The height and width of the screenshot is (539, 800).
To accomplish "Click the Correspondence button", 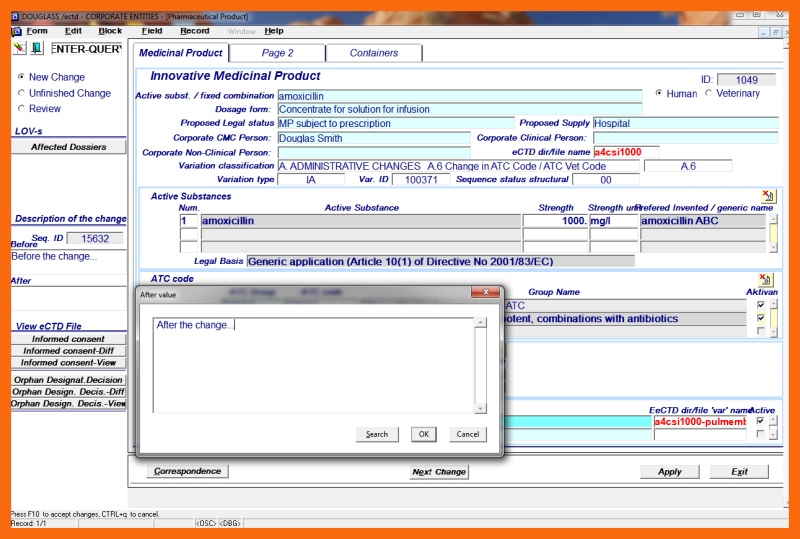I will 187,471.
